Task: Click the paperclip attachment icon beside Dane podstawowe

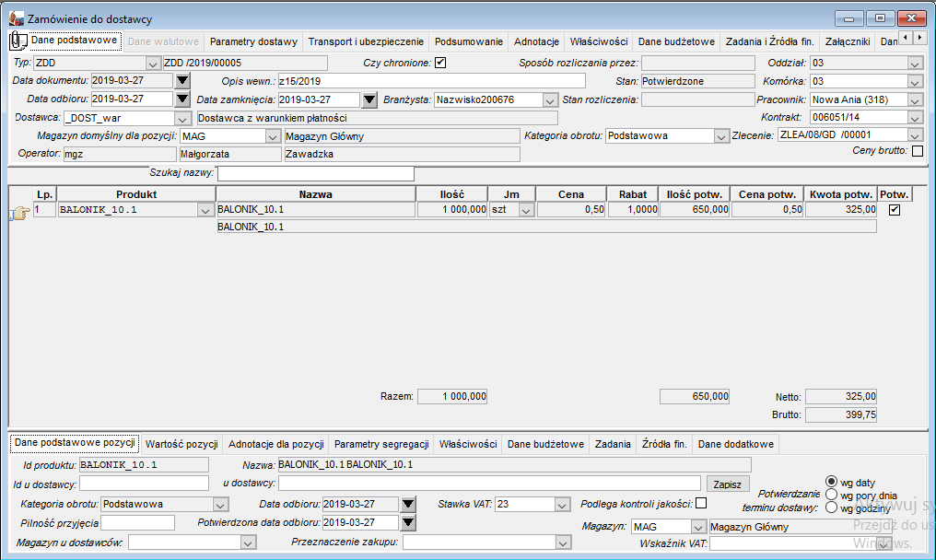Action: (18, 41)
